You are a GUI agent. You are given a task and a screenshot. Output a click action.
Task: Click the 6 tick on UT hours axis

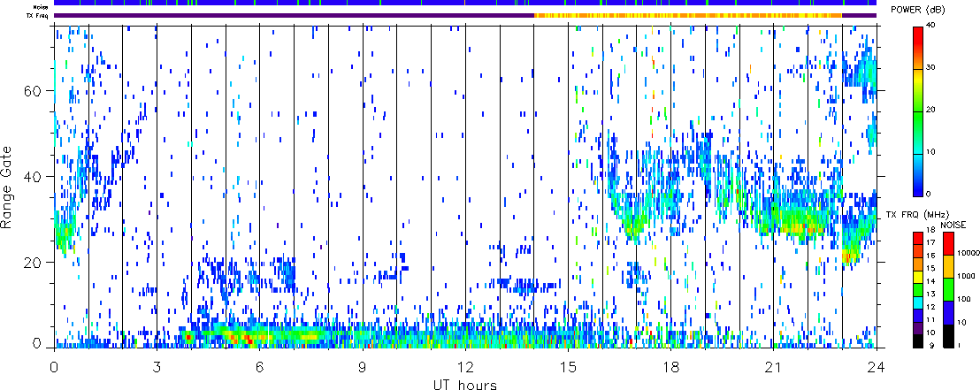click(x=259, y=366)
